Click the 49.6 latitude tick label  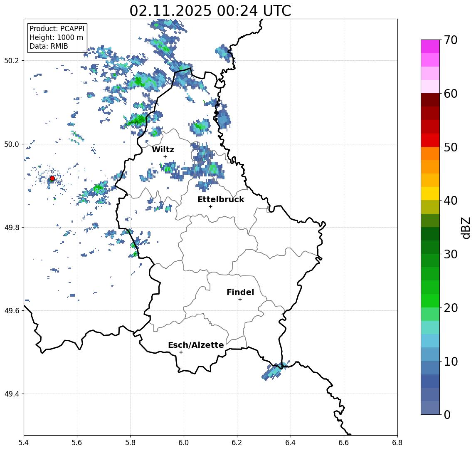coord(12,311)
